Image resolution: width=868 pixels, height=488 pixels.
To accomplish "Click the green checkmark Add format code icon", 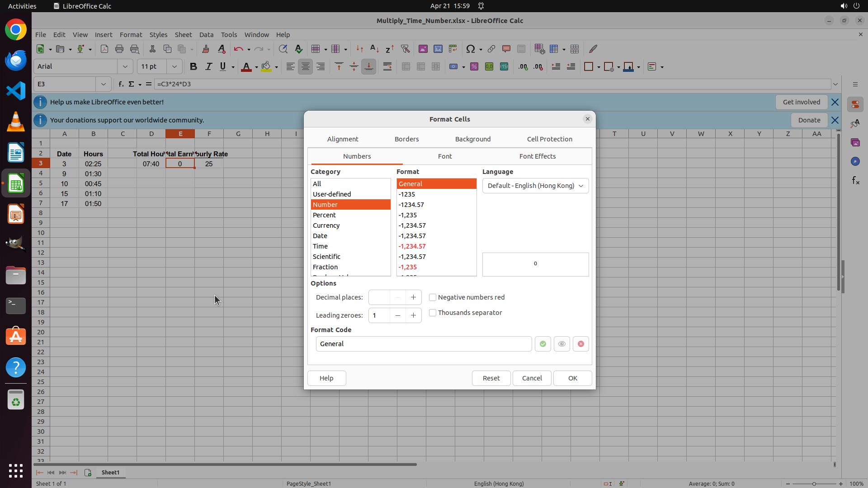I will [542, 344].
